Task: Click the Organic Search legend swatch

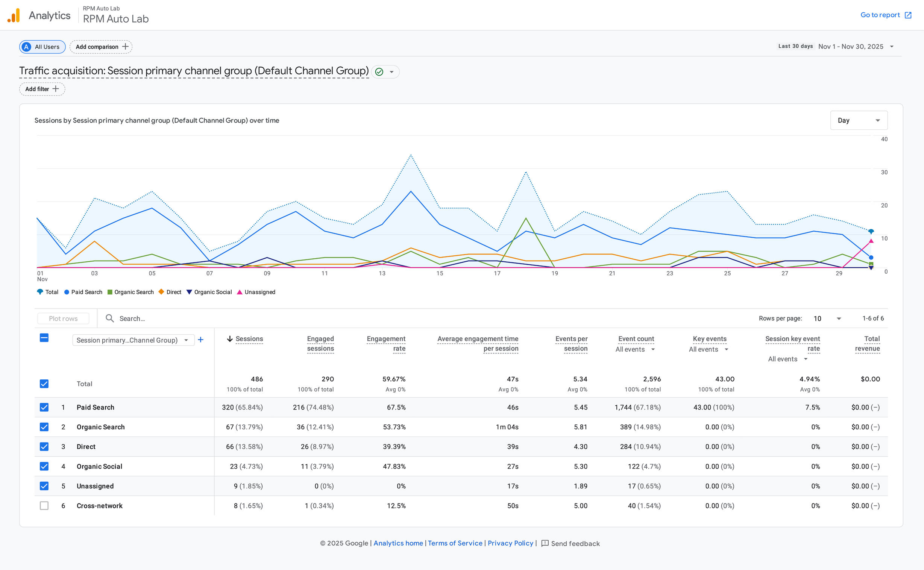Action: tap(110, 292)
